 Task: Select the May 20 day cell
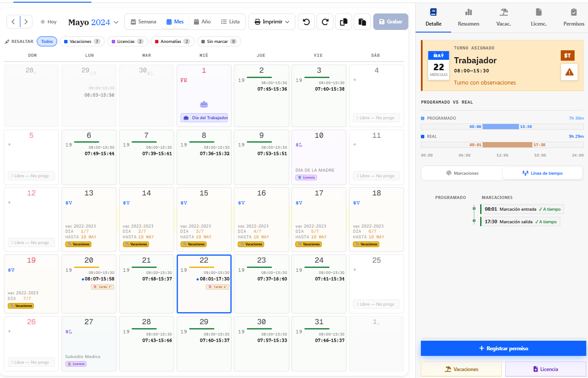[x=89, y=284]
